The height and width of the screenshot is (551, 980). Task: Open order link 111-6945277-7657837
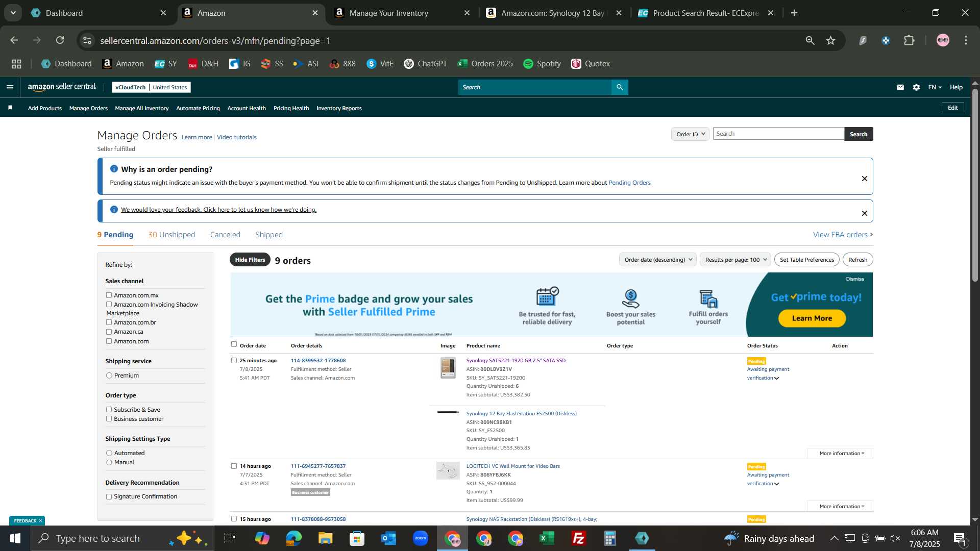318,466
